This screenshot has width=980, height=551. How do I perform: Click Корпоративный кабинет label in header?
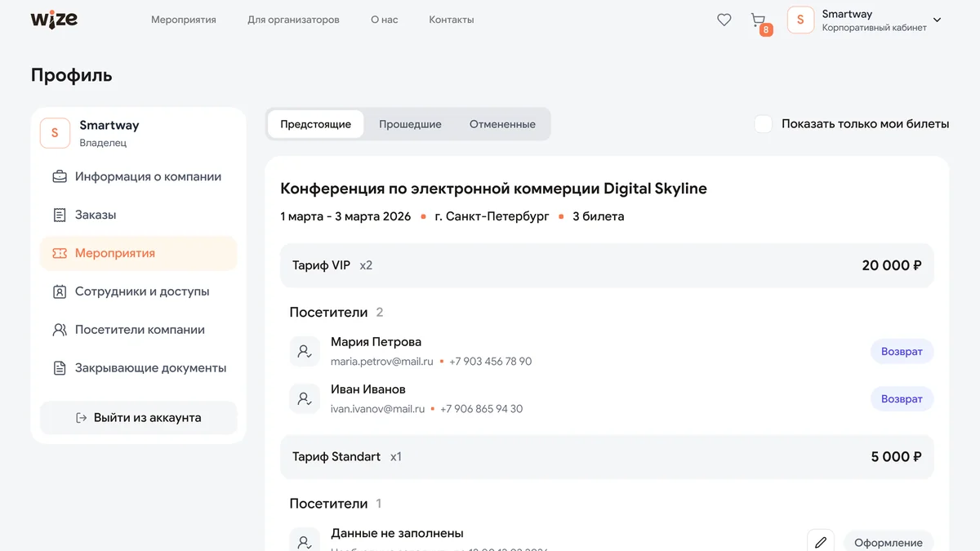pyautogui.click(x=874, y=28)
